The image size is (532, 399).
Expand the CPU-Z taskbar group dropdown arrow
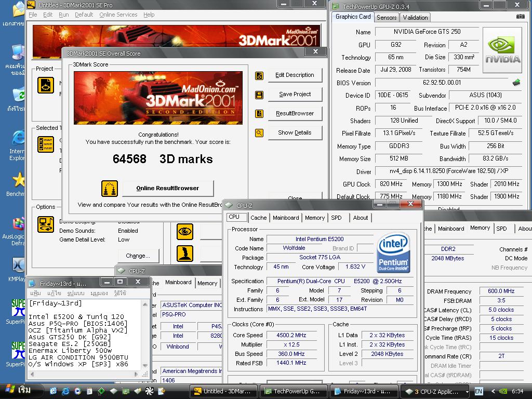tap(467, 392)
